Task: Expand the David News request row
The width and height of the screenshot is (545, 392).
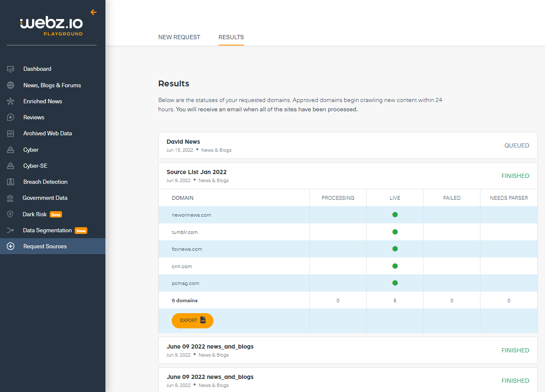Action: (x=348, y=145)
